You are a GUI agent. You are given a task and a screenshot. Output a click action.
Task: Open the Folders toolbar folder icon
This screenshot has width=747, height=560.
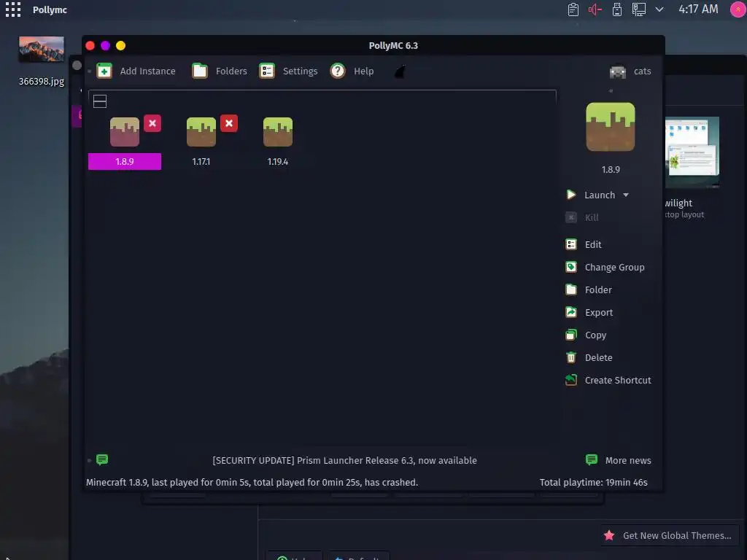click(x=200, y=71)
